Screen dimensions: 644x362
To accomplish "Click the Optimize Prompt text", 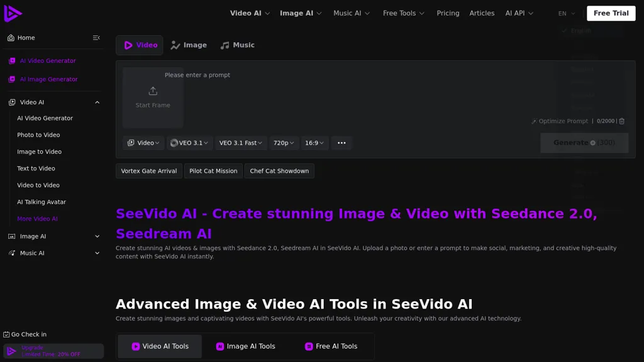I will 563,121.
